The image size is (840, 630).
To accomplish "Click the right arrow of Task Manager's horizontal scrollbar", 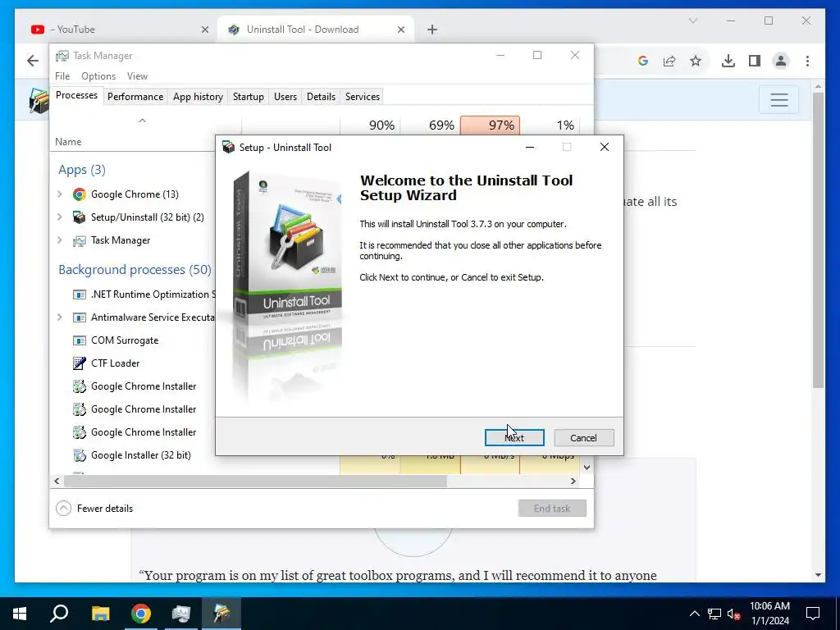I will [x=573, y=481].
